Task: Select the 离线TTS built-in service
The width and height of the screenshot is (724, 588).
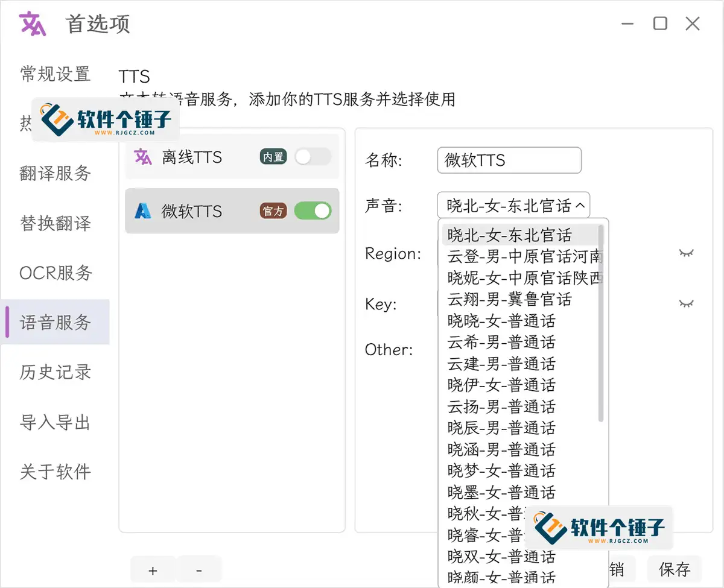Action: [232, 157]
